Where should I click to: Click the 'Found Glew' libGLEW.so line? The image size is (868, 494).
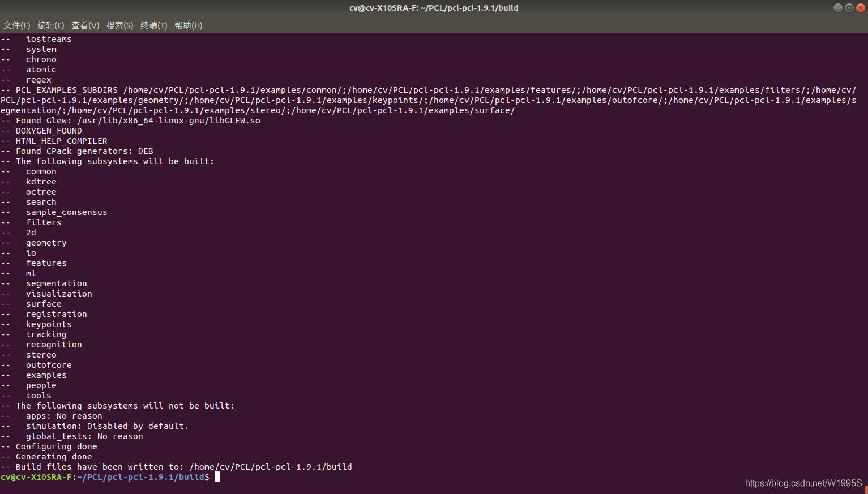[131, 121]
